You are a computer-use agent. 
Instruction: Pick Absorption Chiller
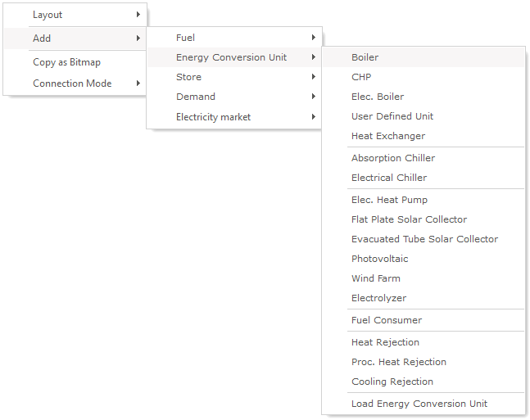pyautogui.click(x=424, y=158)
